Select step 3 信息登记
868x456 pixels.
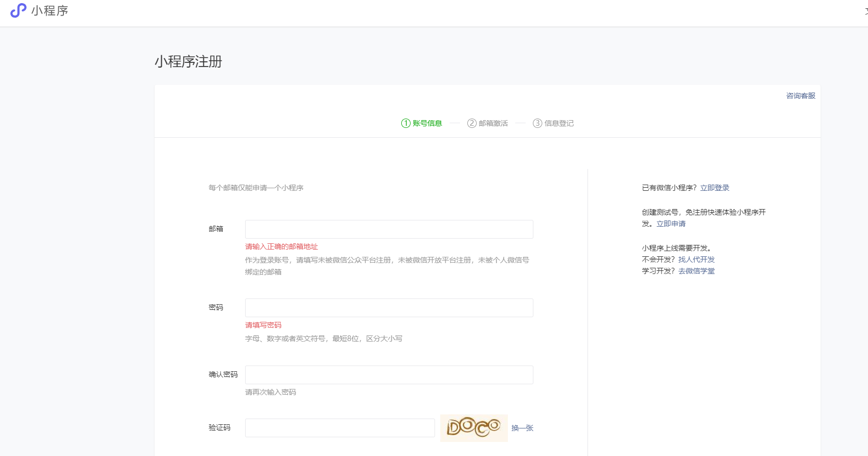tap(553, 123)
